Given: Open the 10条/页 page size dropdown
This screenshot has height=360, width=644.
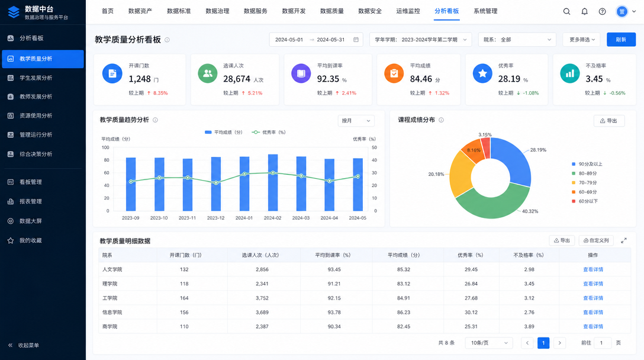Looking at the screenshot, I should 489,343.
